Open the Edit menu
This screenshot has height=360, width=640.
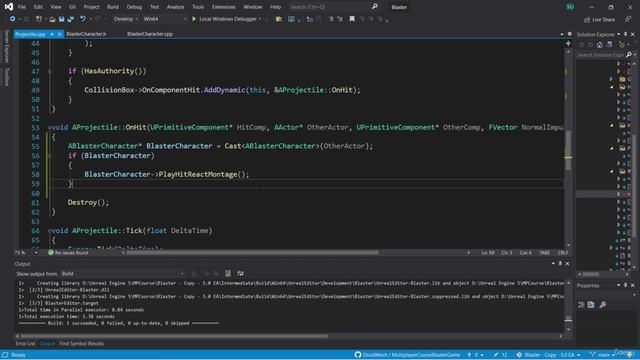[38, 7]
